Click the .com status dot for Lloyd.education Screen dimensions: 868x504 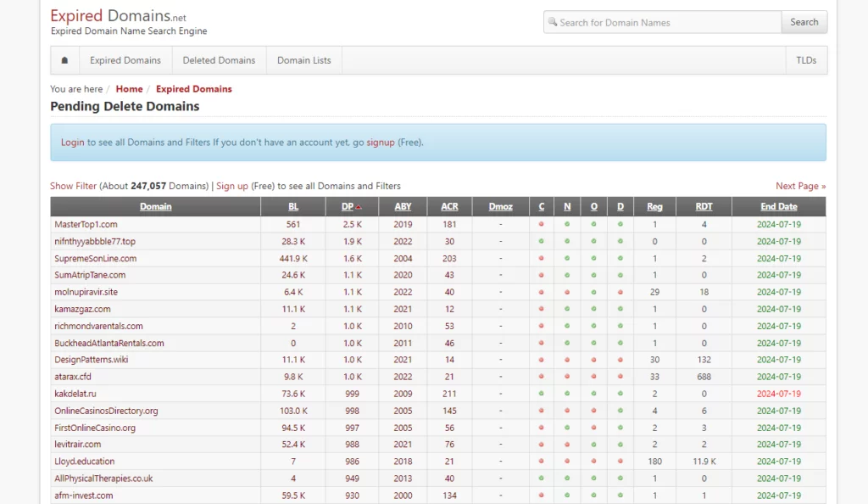541,462
